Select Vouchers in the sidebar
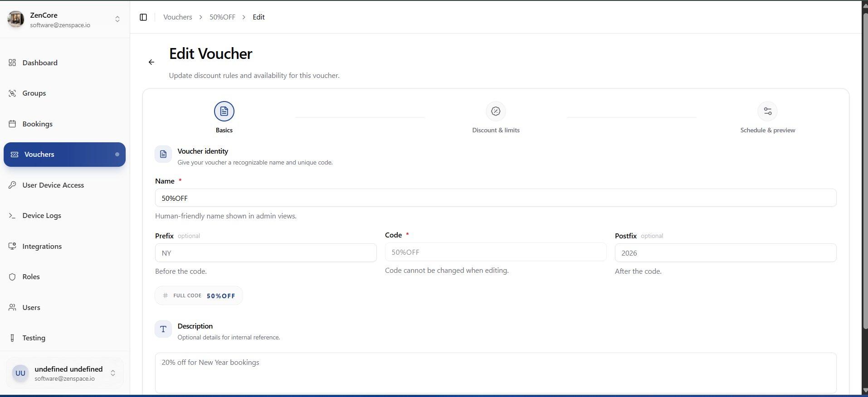The image size is (868, 397). [65, 155]
